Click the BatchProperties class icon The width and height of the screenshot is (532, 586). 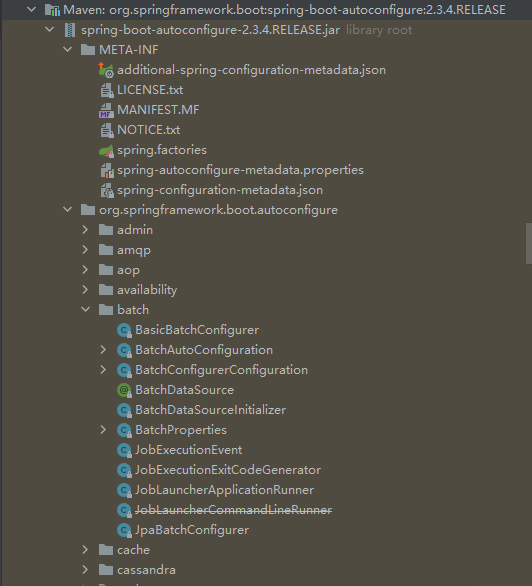[x=124, y=430]
